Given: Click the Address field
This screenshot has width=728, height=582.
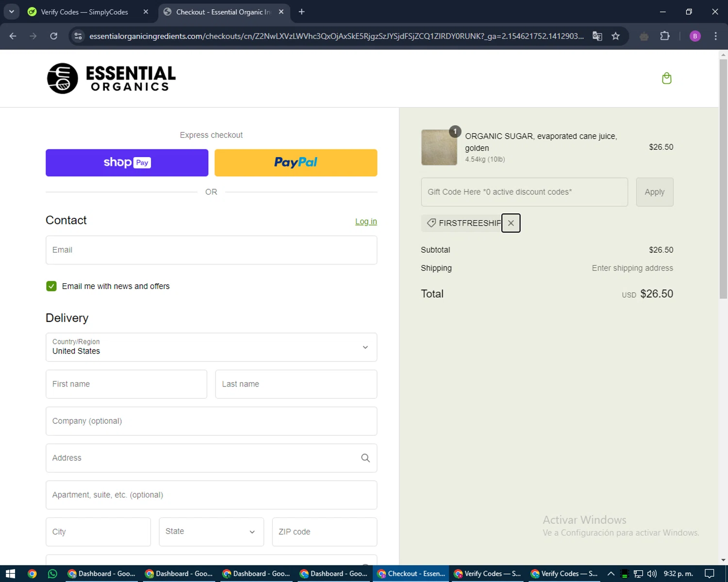Looking at the screenshot, I should [211, 458].
